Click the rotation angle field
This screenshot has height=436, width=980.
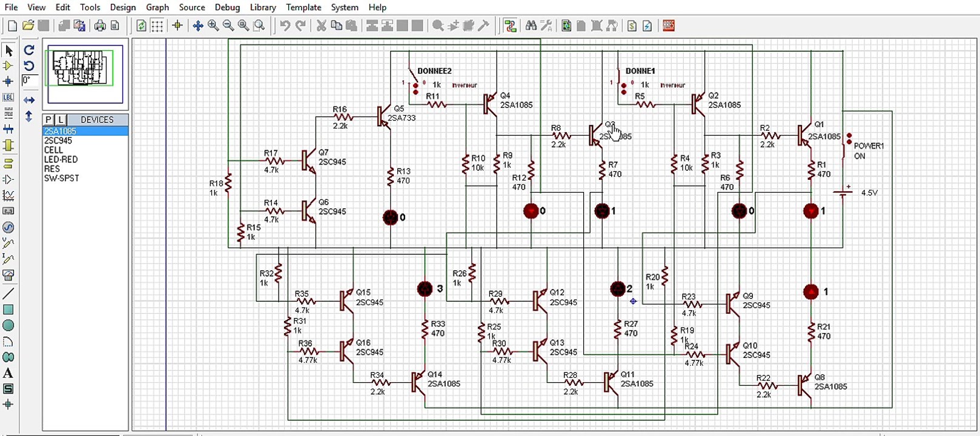click(29, 81)
